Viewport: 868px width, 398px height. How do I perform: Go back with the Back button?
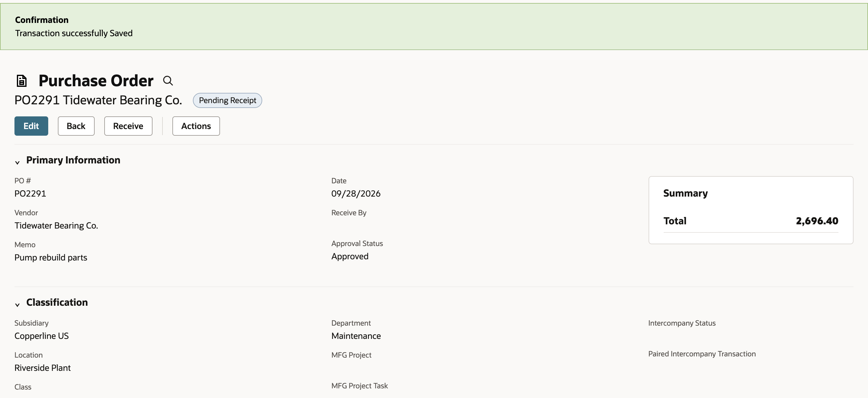[x=76, y=126]
